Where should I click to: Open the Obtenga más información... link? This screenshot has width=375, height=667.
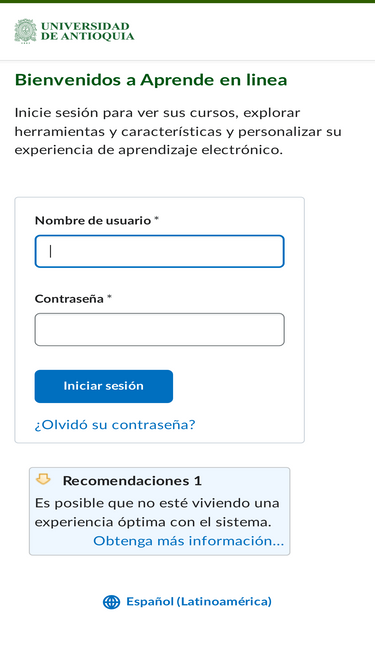188,541
